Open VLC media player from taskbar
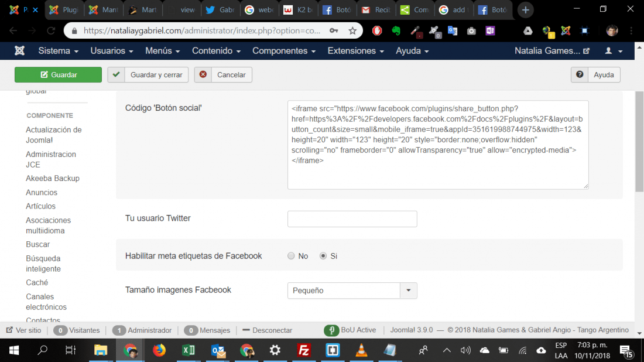644x362 pixels. [361, 350]
